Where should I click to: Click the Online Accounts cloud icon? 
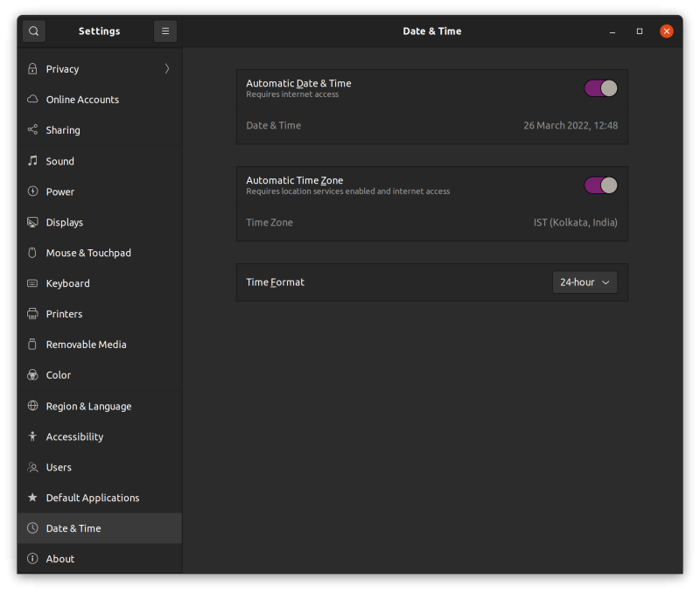click(32, 100)
